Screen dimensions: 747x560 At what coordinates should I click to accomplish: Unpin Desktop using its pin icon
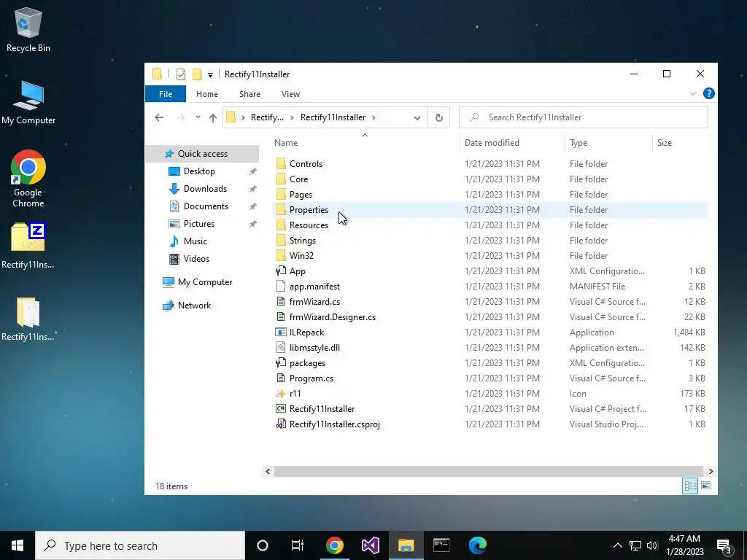point(253,171)
